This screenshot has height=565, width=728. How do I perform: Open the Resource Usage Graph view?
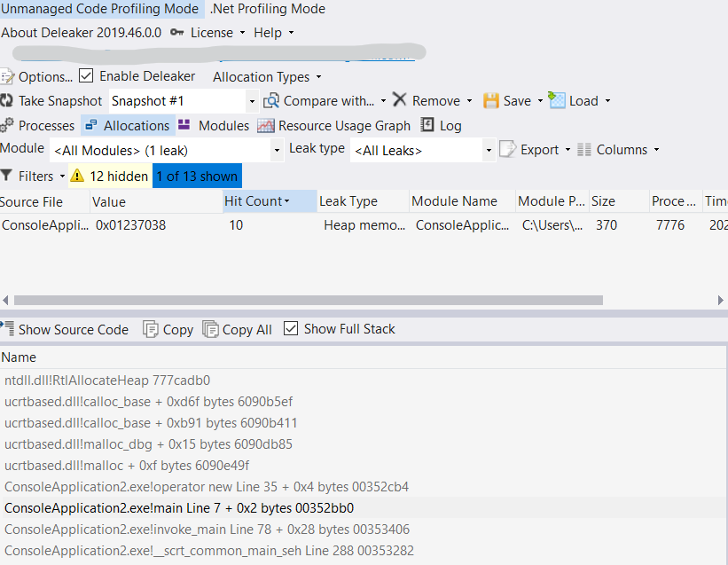coord(334,126)
